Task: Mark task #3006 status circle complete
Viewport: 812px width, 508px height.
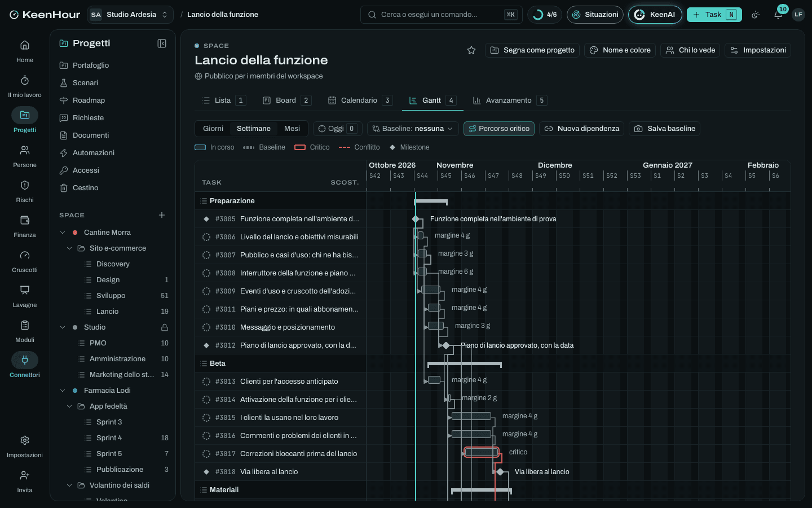Action: point(206,237)
